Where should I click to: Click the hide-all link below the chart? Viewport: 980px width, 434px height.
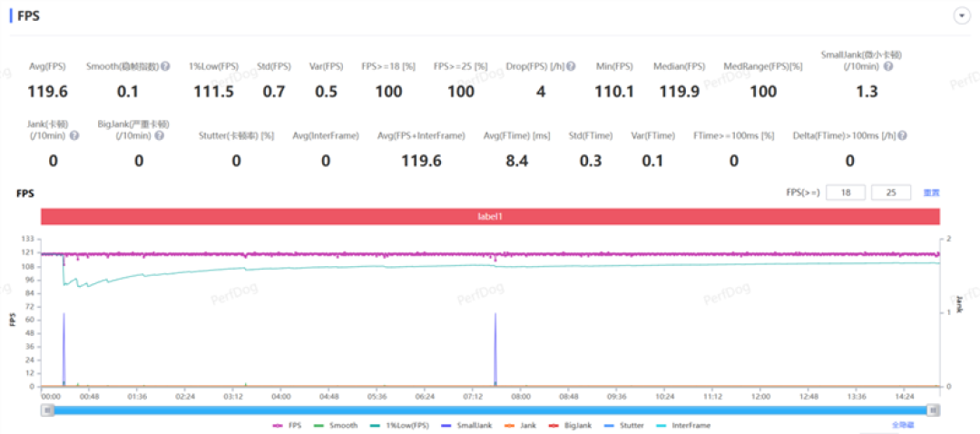[x=901, y=425]
